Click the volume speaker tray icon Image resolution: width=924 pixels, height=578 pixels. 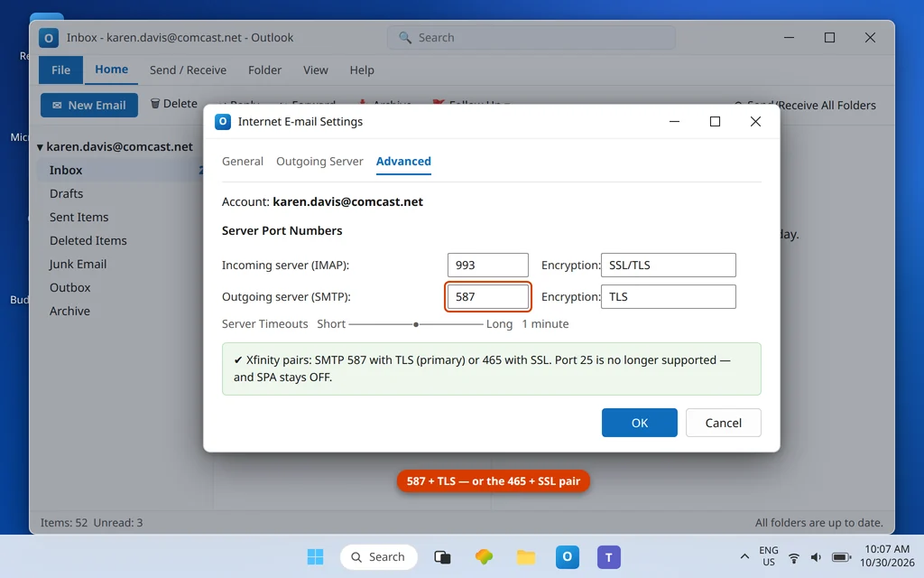click(816, 557)
